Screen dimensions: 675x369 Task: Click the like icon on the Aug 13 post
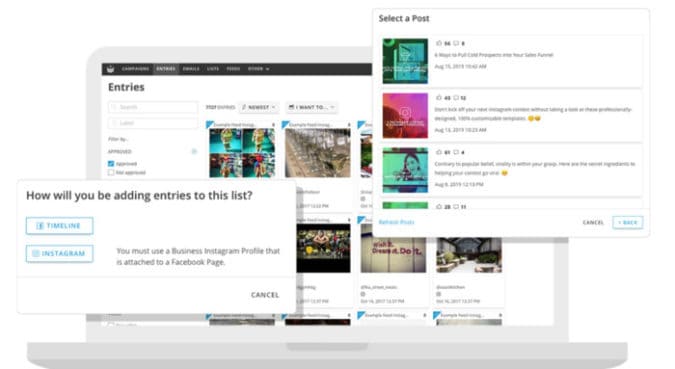tap(439, 98)
